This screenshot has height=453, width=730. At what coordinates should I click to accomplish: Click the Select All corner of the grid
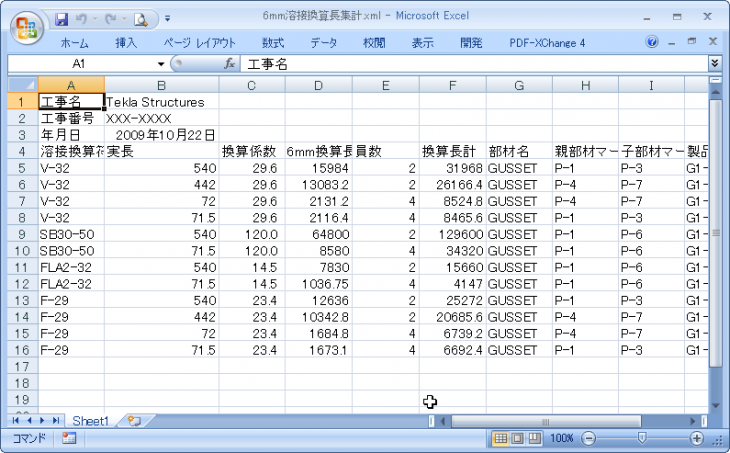click(22, 85)
